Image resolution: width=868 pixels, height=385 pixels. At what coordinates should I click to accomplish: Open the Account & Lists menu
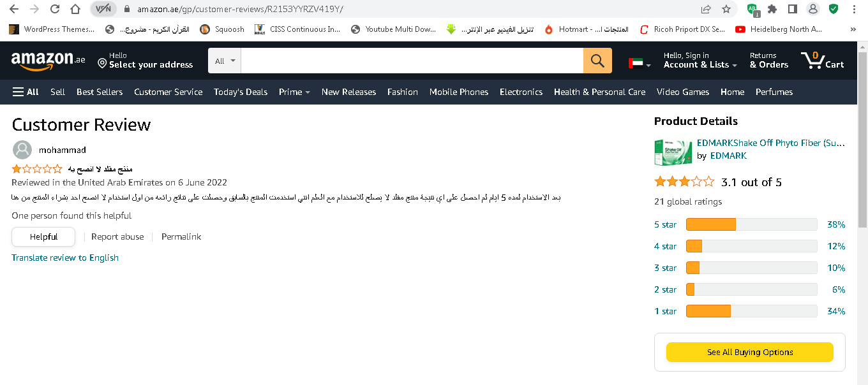click(700, 61)
